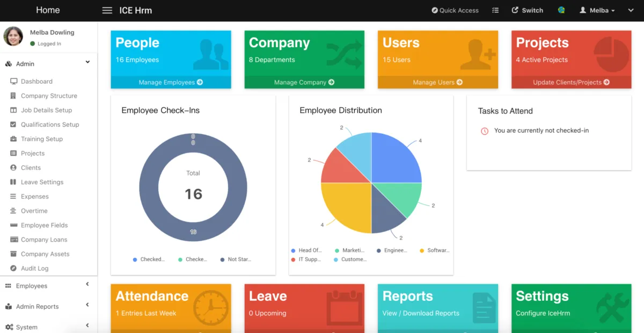
Task: Click the globe language icon
Action: [561, 10]
